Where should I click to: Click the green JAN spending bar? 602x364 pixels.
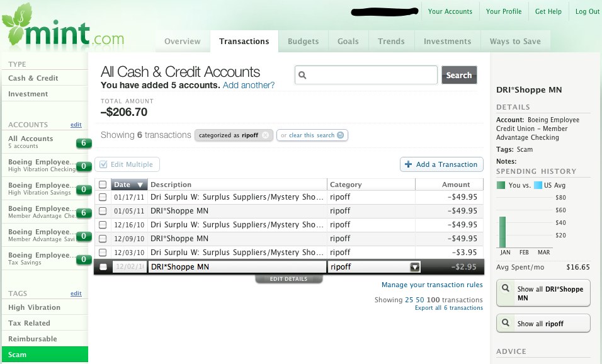pyautogui.click(x=502, y=232)
